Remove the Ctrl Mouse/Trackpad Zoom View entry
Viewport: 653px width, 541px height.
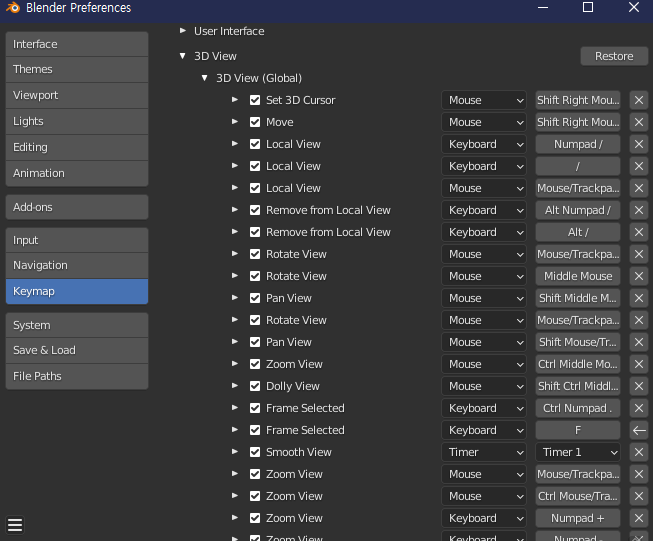tap(638, 496)
